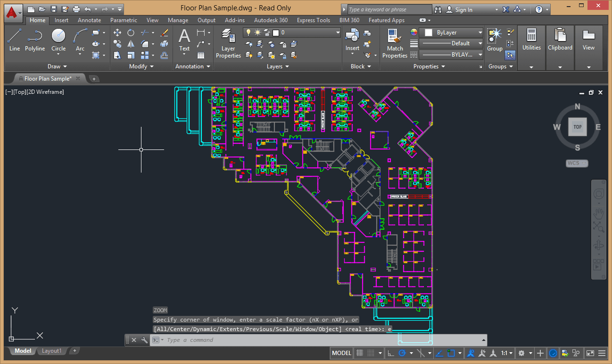
Task: Turn off the layer light bulb
Action: [248, 33]
